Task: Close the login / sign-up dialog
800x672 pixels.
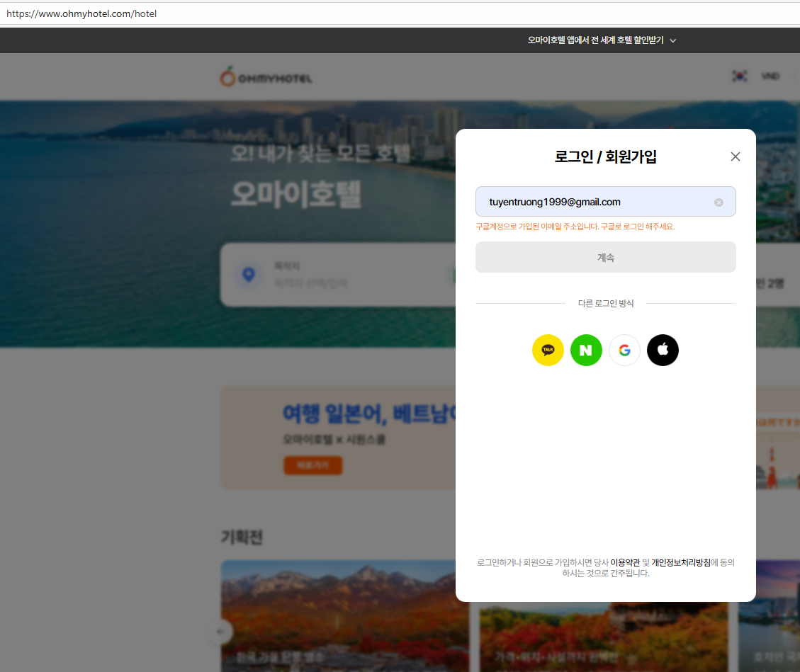Action: tap(735, 156)
